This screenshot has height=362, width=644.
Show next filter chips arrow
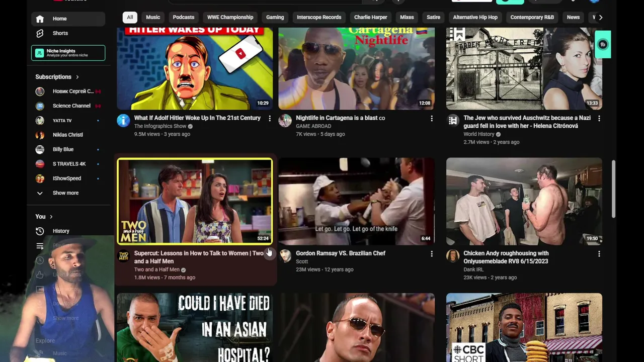(x=600, y=17)
